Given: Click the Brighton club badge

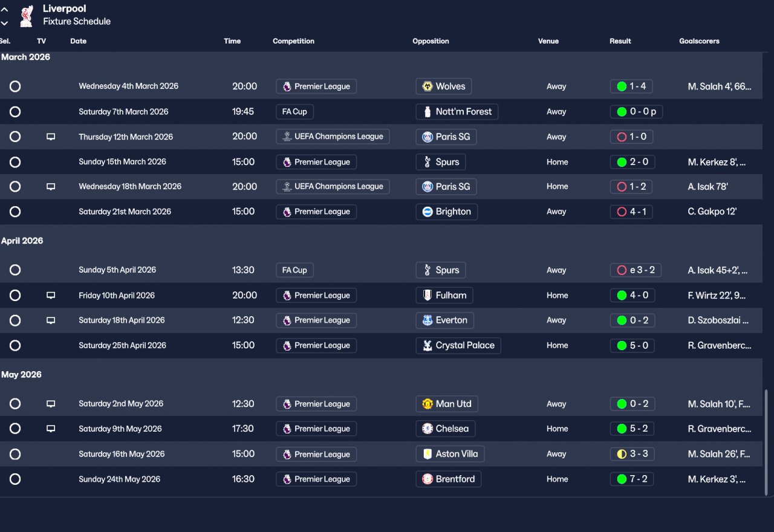Looking at the screenshot, I should pos(428,212).
